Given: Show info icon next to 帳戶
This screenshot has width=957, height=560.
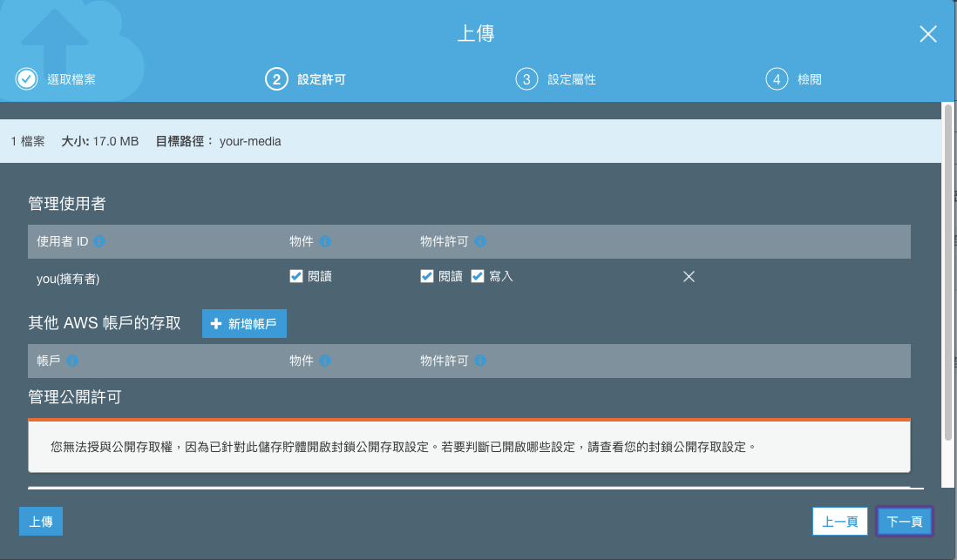Looking at the screenshot, I should point(72,361).
